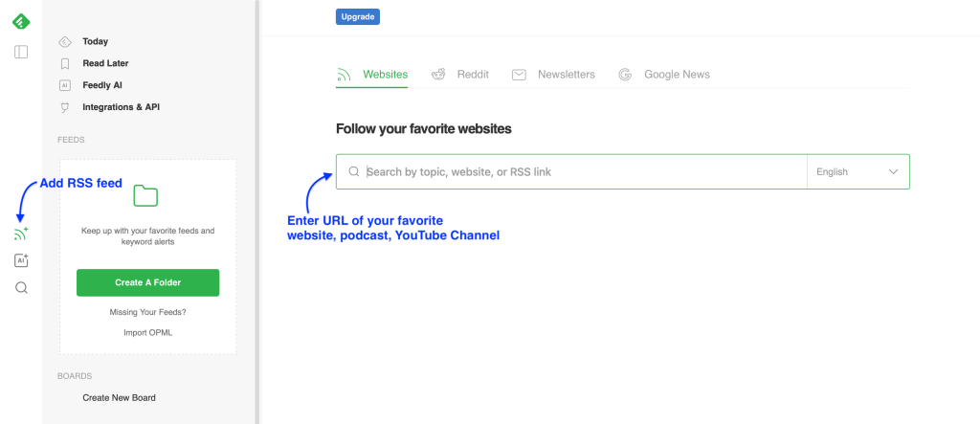The image size is (980, 424).
Task: Focus the topic, website, or RSS search field
Action: click(584, 172)
